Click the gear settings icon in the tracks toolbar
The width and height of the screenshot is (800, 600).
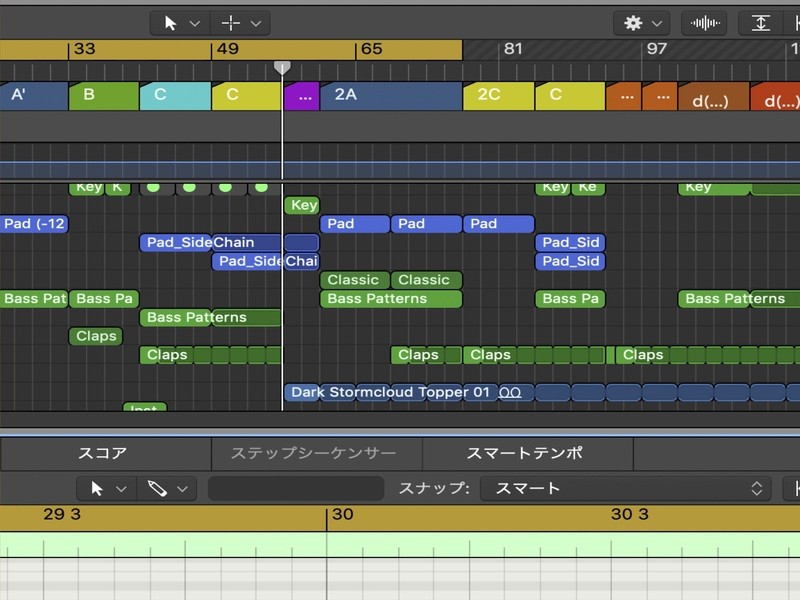633,23
